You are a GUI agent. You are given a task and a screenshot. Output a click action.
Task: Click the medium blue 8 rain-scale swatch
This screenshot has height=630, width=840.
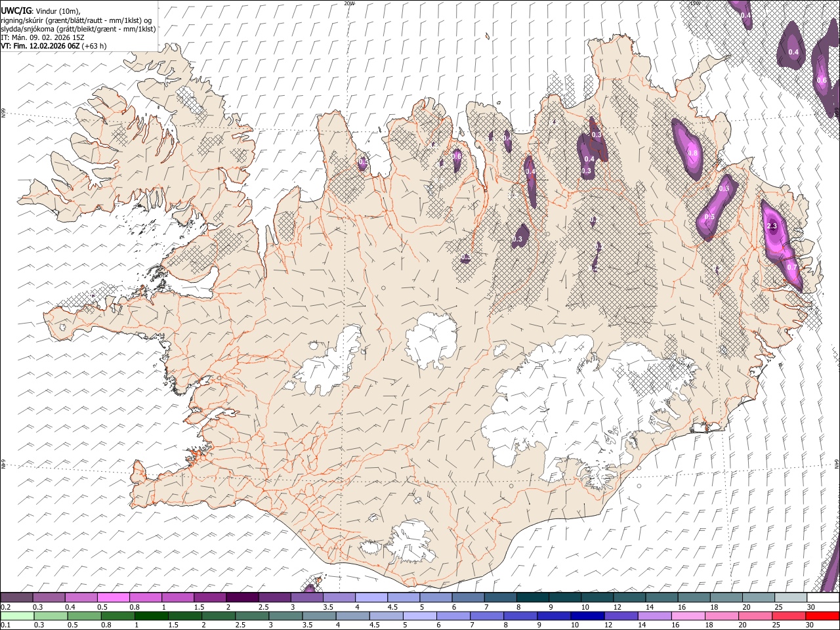520,616
